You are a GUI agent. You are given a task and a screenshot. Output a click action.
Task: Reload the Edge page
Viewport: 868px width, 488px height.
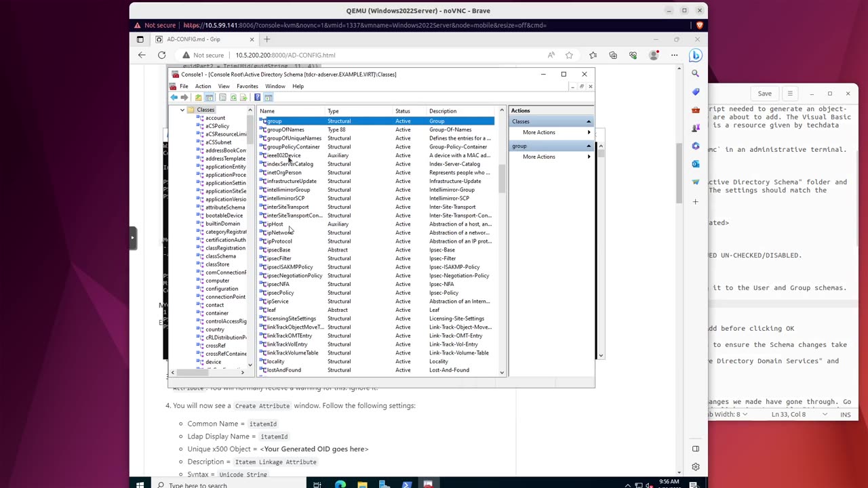pyautogui.click(x=161, y=55)
